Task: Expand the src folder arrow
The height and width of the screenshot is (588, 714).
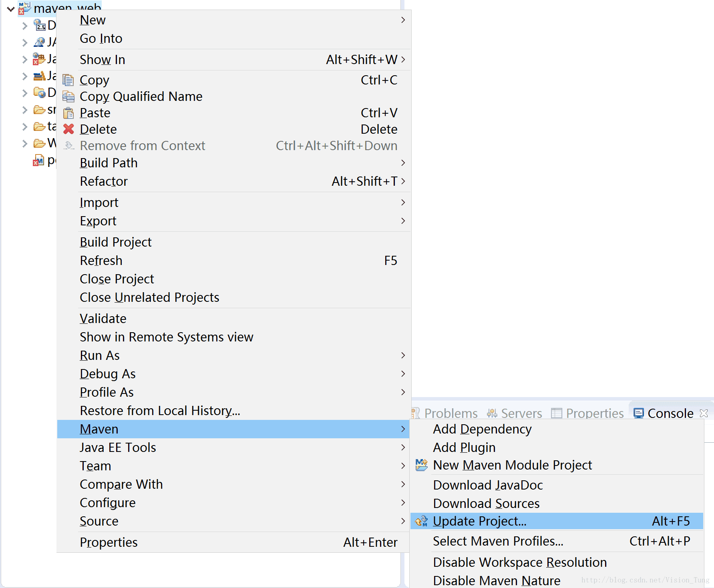Action: 25,110
